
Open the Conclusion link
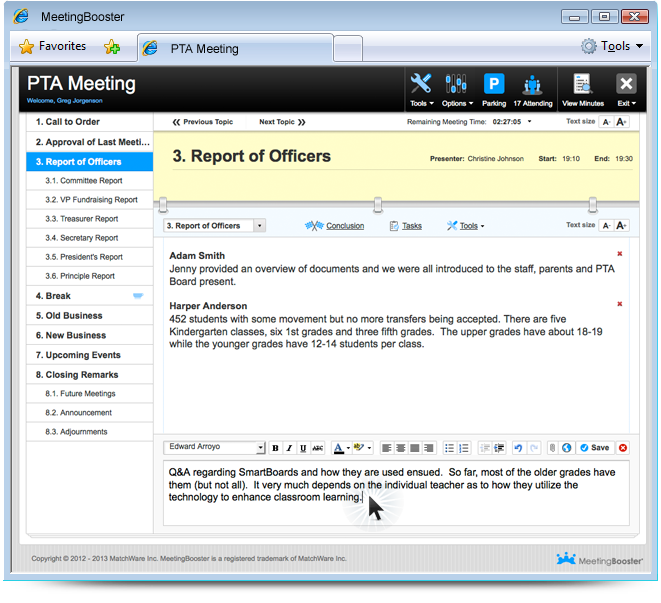[x=335, y=226]
